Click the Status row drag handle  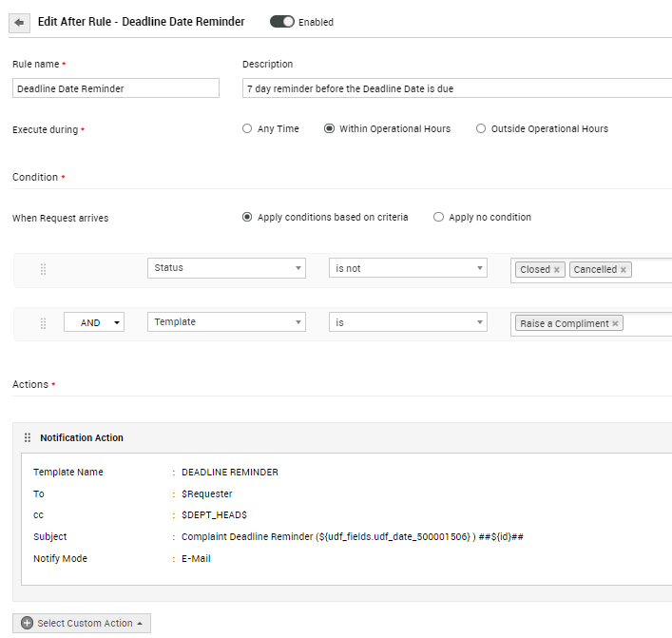click(43, 269)
